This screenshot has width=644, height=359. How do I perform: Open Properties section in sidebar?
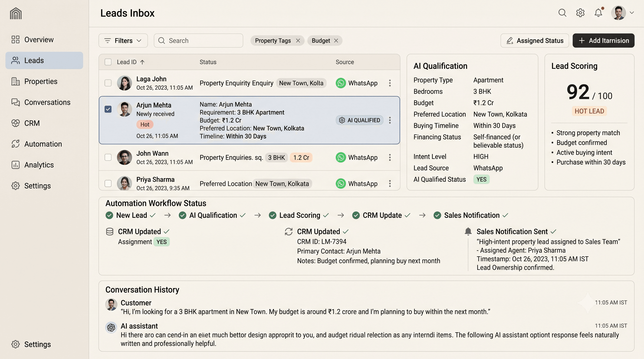click(44, 81)
